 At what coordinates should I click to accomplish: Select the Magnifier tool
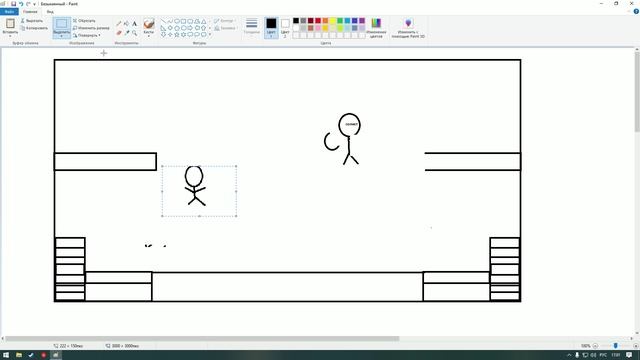point(134,33)
